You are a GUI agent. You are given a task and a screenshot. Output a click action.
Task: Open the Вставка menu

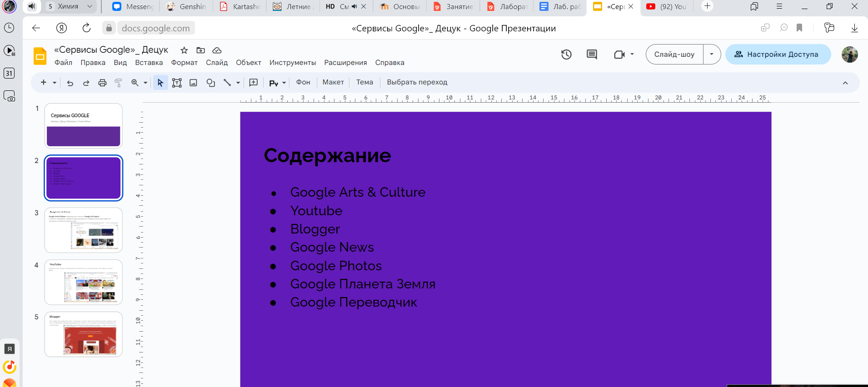149,63
